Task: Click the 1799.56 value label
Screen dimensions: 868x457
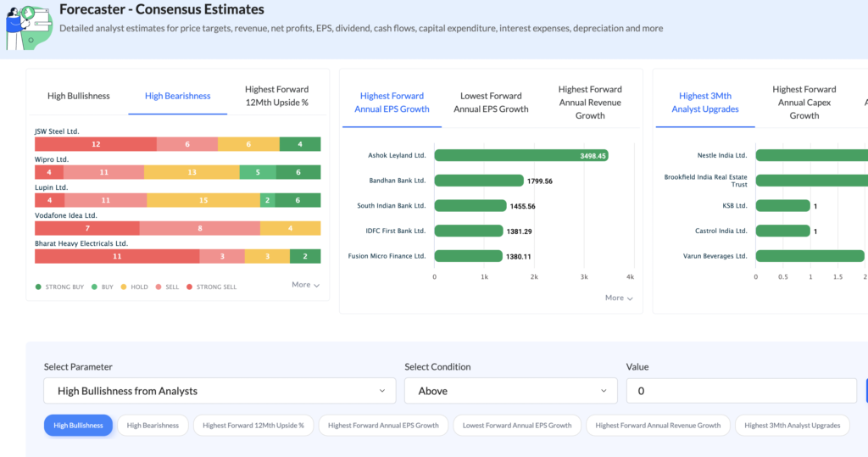Action: tap(540, 181)
